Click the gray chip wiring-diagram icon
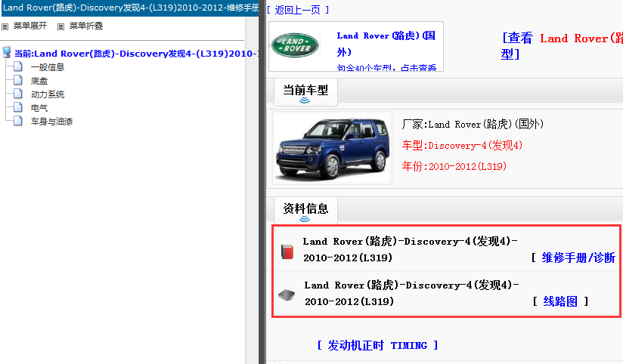The height and width of the screenshot is (364, 623). [287, 295]
